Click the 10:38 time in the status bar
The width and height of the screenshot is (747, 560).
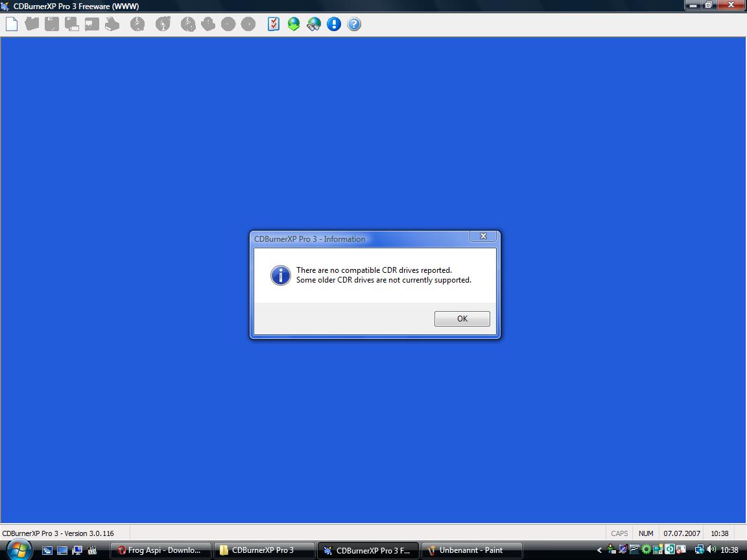(720, 533)
